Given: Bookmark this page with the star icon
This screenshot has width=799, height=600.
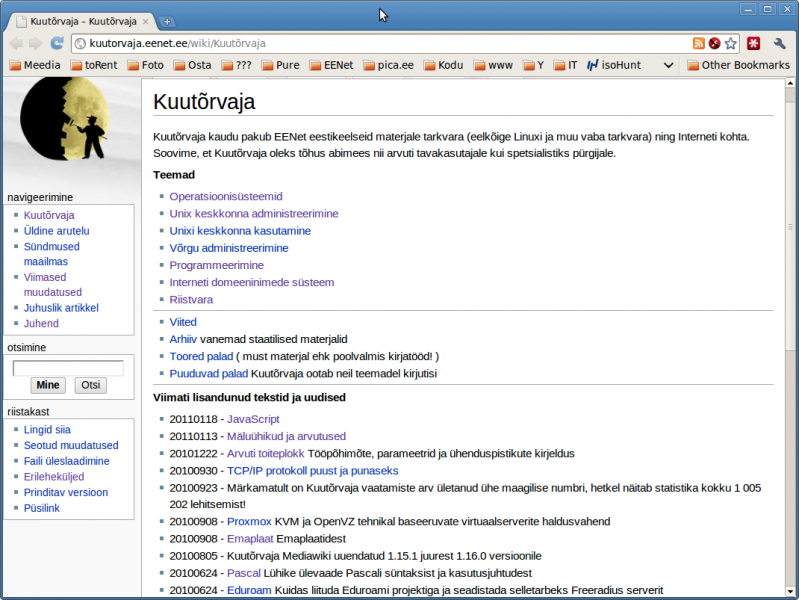Looking at the screenshot, I should coord(731,43).
